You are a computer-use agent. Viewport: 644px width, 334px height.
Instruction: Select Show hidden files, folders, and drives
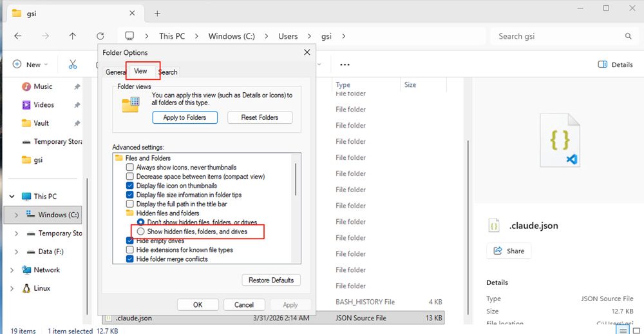pos(141,231)
